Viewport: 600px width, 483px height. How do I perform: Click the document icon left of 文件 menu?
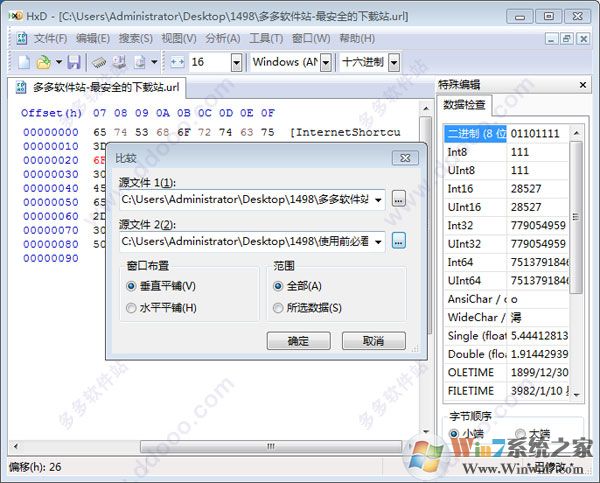[x=21, y=39]
